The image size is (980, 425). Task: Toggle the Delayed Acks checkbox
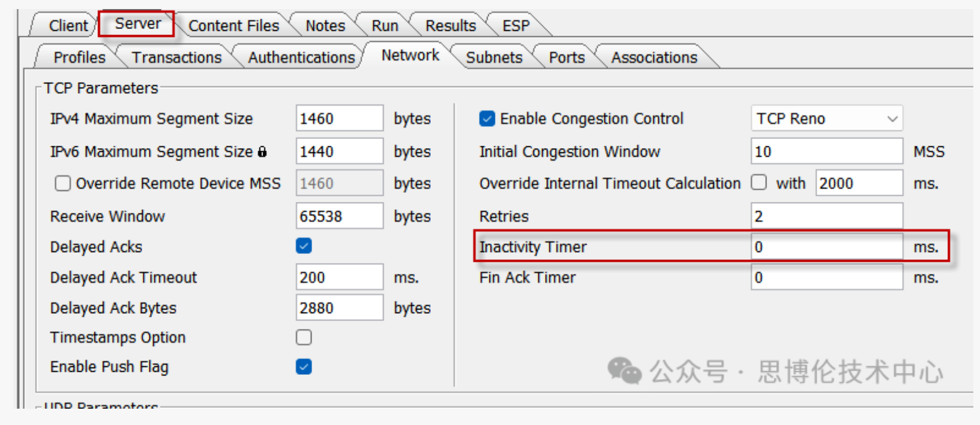(304, 246)
